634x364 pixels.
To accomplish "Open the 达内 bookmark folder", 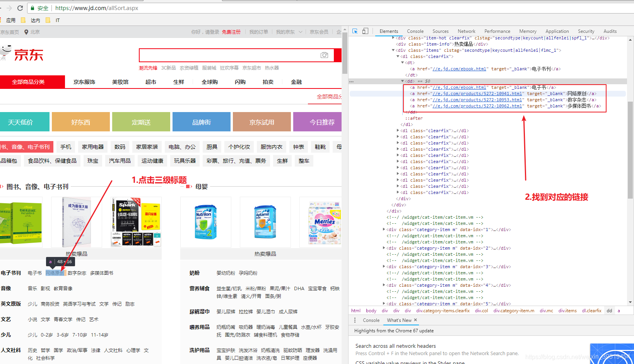I will point(31,20).
